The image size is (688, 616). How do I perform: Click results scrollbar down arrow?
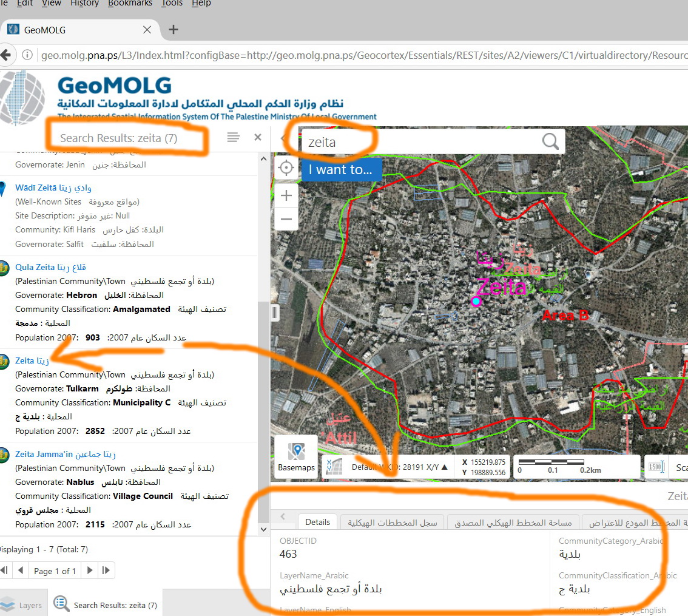263,529
